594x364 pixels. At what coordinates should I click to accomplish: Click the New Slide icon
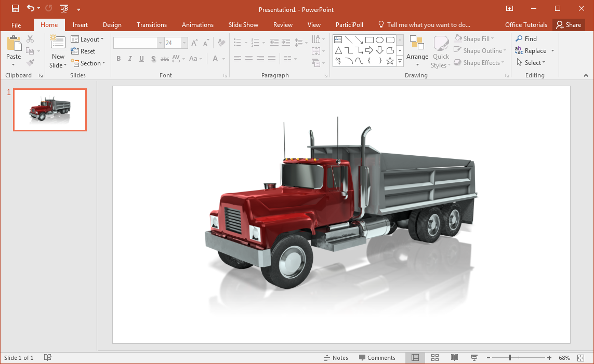coord(58,44)
